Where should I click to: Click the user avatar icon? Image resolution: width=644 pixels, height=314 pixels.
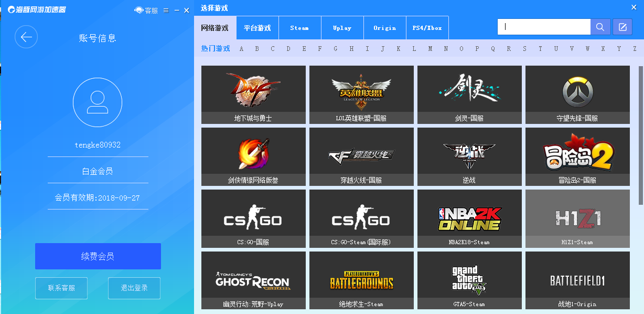point(98,102)
